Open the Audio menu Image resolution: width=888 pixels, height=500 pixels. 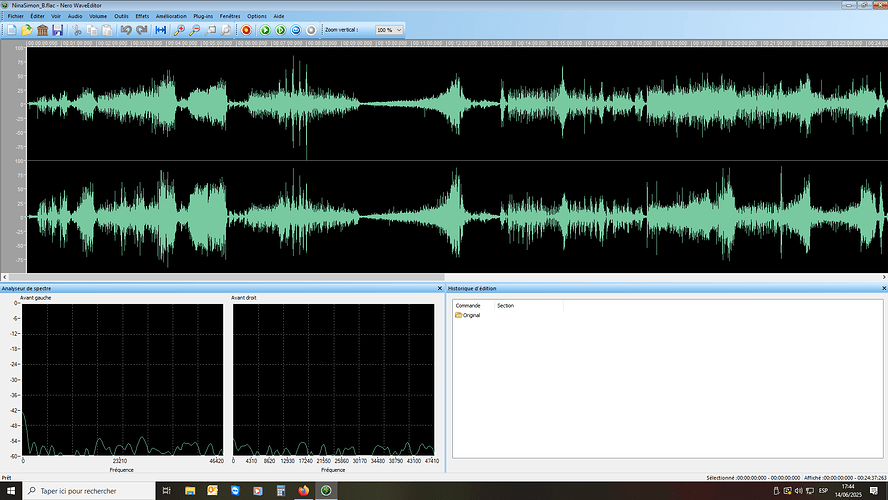pyautogui.click(x=75, y=16)
